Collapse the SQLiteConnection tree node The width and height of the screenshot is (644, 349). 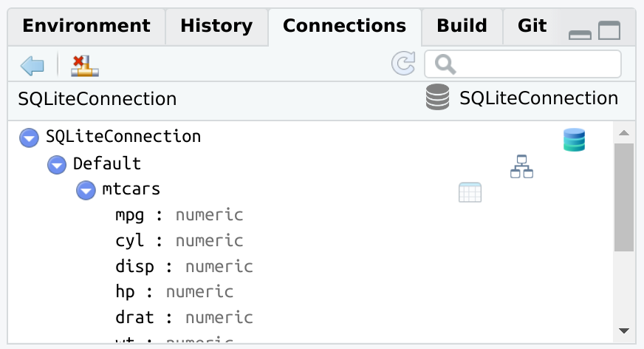click(30, 138)
